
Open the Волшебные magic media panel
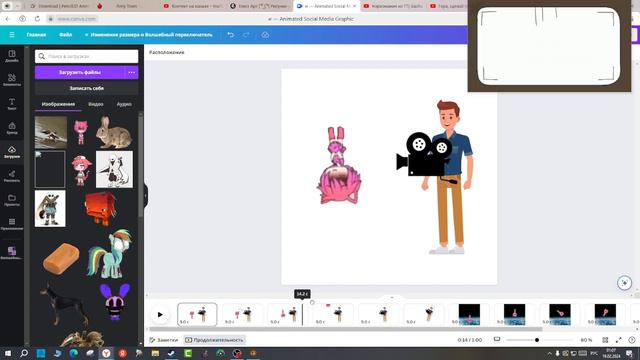click(12, 253)
